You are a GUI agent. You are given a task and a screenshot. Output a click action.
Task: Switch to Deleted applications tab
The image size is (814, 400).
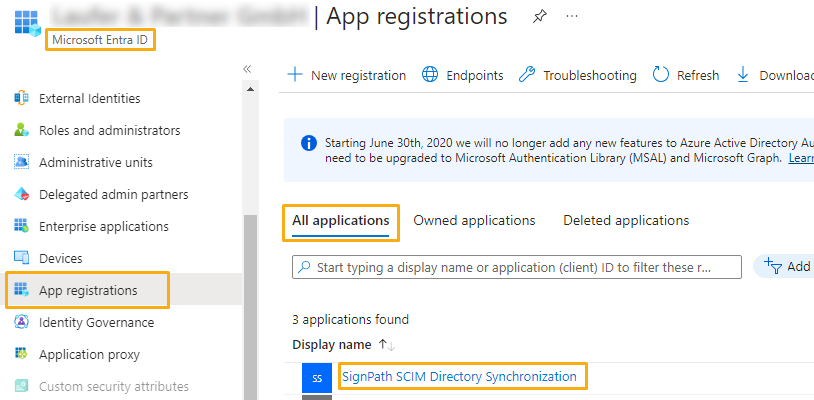pyautogui.click(x=626, y=220)
